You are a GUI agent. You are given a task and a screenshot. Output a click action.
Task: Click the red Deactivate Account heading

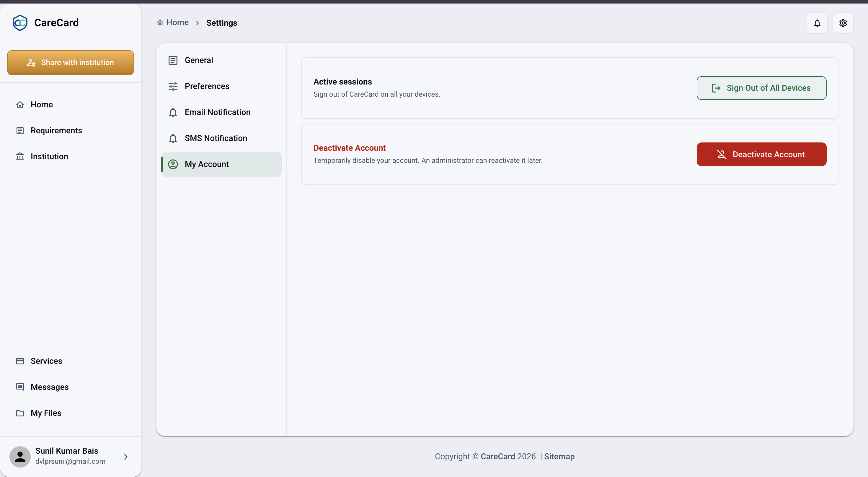(350, 148)
